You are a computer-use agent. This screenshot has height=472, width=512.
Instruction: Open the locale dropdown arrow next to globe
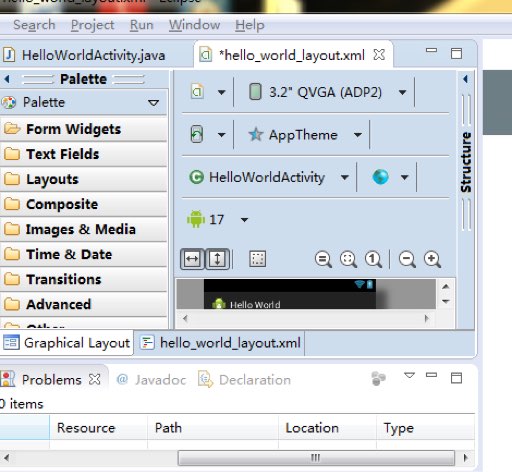pos(404,177)
